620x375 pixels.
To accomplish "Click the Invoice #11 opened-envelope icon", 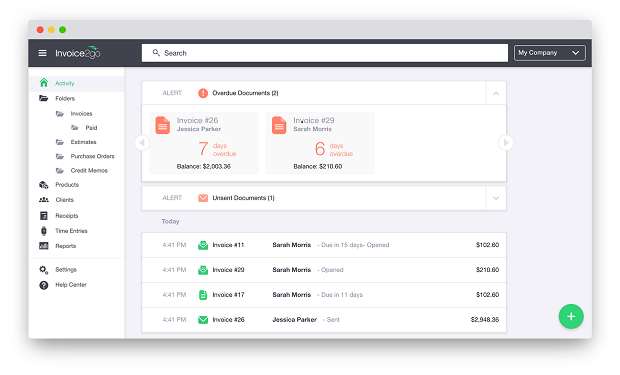I will point(203,245).
